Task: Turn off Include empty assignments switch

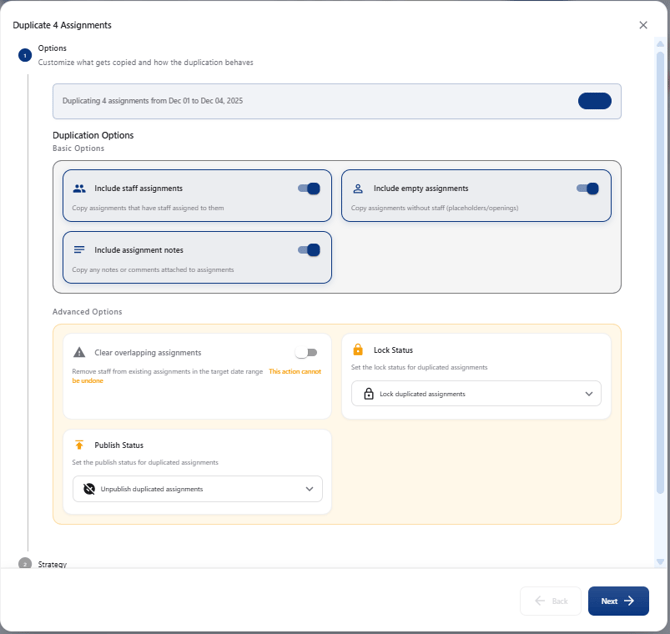Action: tap(588, 188)
